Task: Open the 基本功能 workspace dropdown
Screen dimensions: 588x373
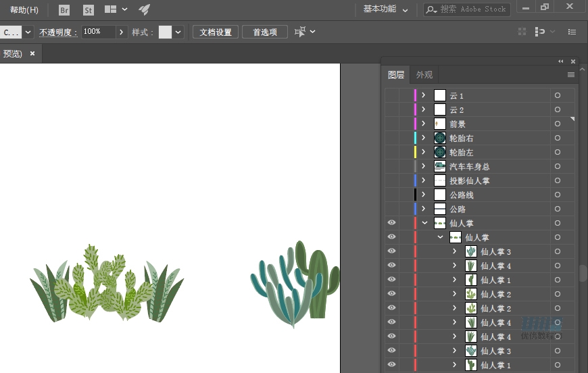Action: [x=385, y=9]
